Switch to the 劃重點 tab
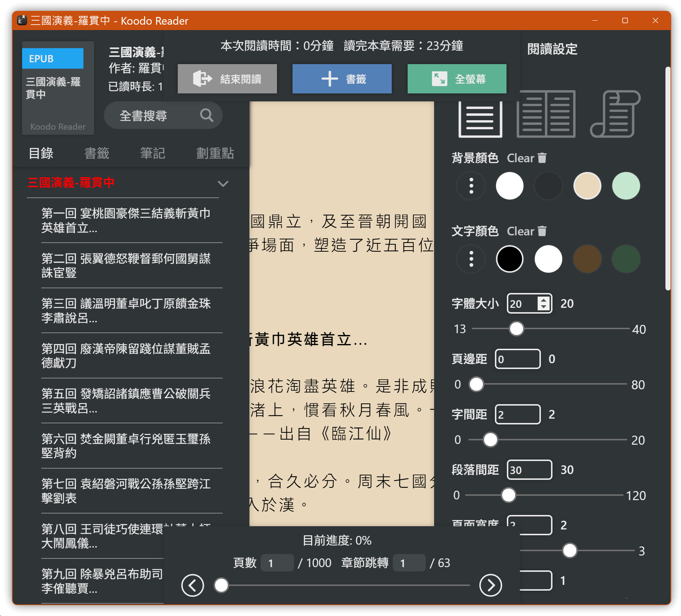The height and width of the screenshot is (616, 681). tap(215, 153)
